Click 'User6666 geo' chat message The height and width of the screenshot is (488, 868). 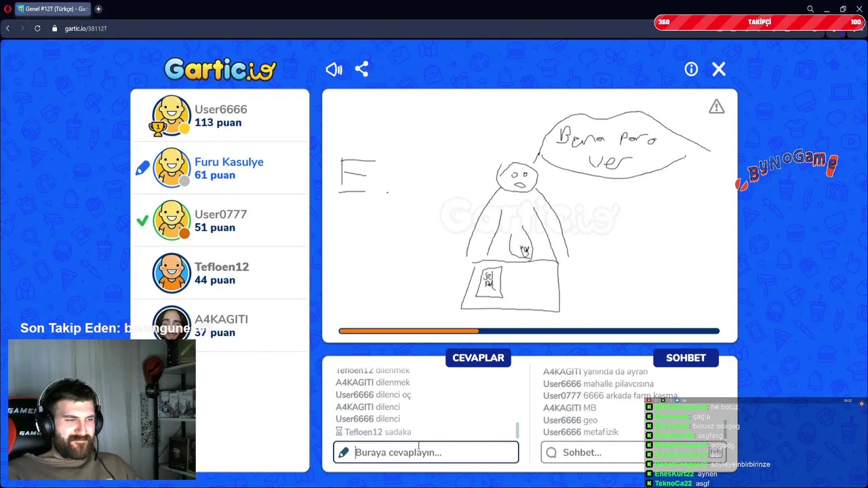570,420
